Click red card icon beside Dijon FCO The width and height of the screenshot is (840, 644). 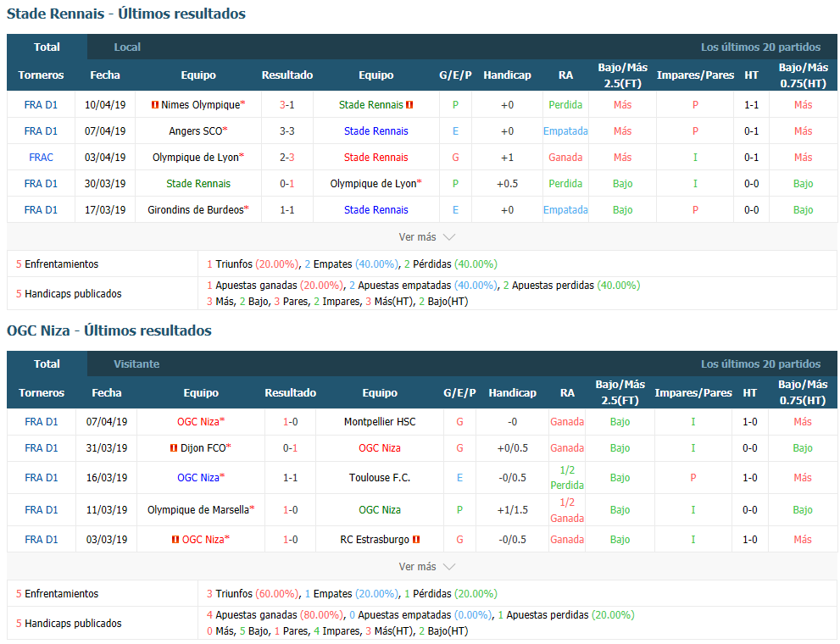[x=174, y=448]
